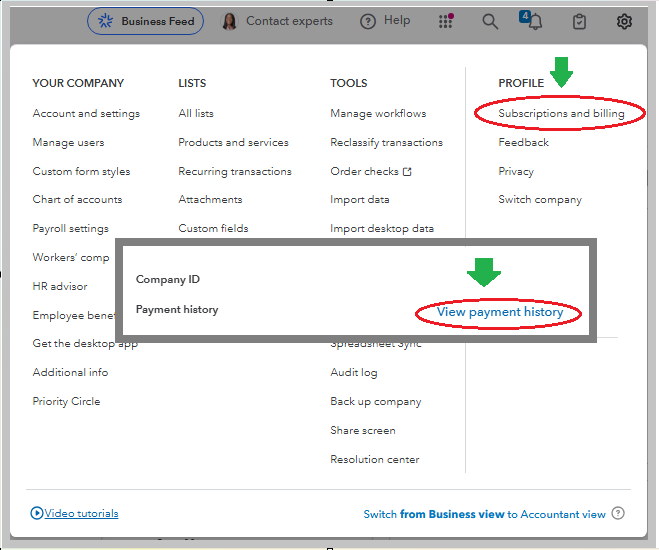Screen dimensions: 659x550
Task: Open Share screen
Action: click(363, 430)
